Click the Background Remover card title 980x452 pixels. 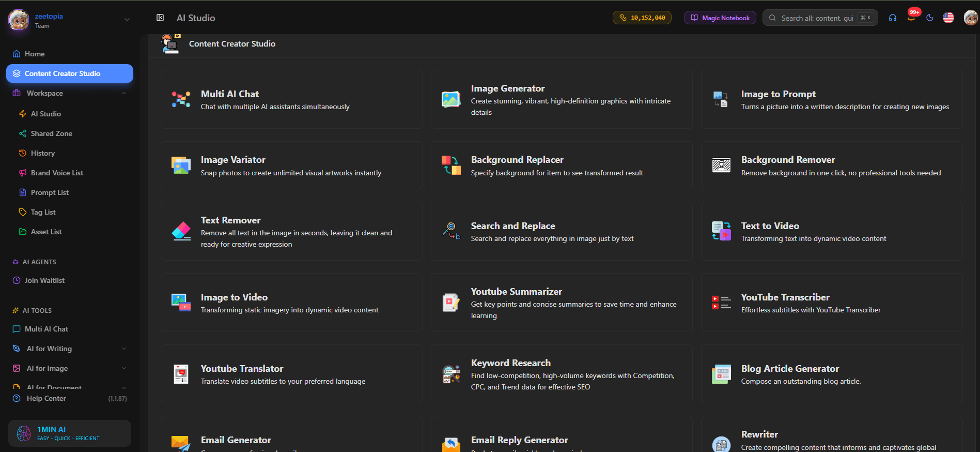(788, 160)
